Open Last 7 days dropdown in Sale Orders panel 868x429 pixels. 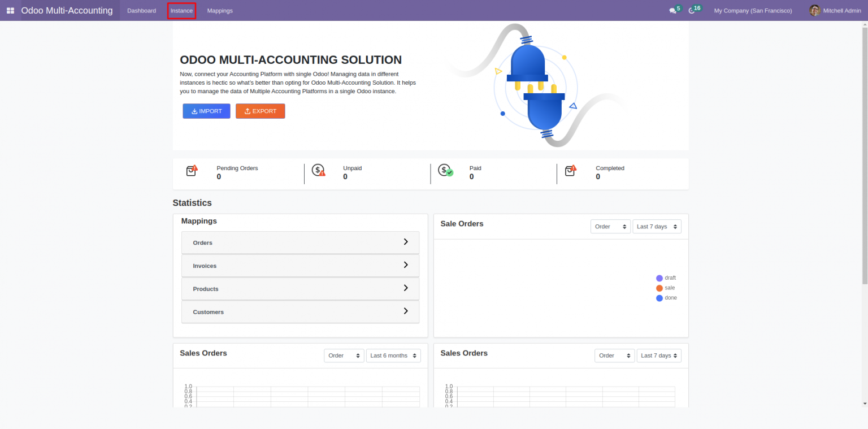click(657, 227)
